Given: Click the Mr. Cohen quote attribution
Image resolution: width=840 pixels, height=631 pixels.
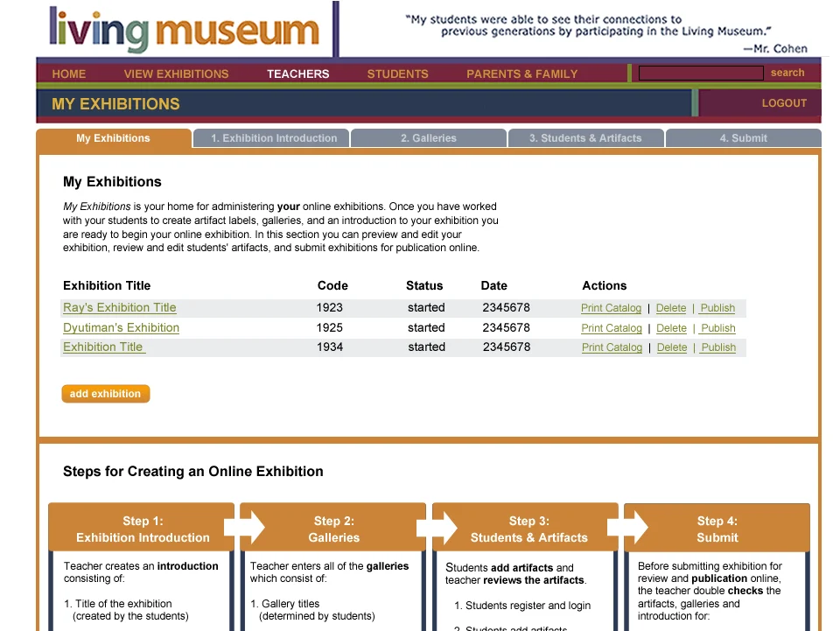Looking at the screenshot, I should [x=775, y=49].
